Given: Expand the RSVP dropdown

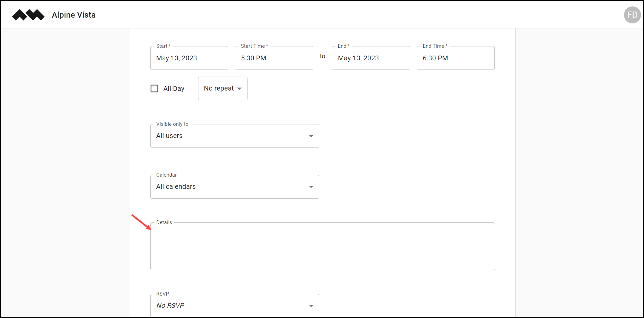Looking at the screenshot, I should [x=235, y=305].
